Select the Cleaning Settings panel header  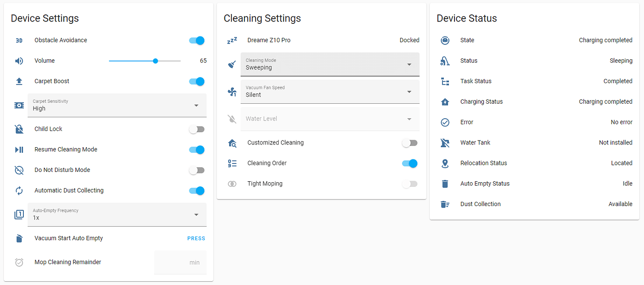point(262,18)
